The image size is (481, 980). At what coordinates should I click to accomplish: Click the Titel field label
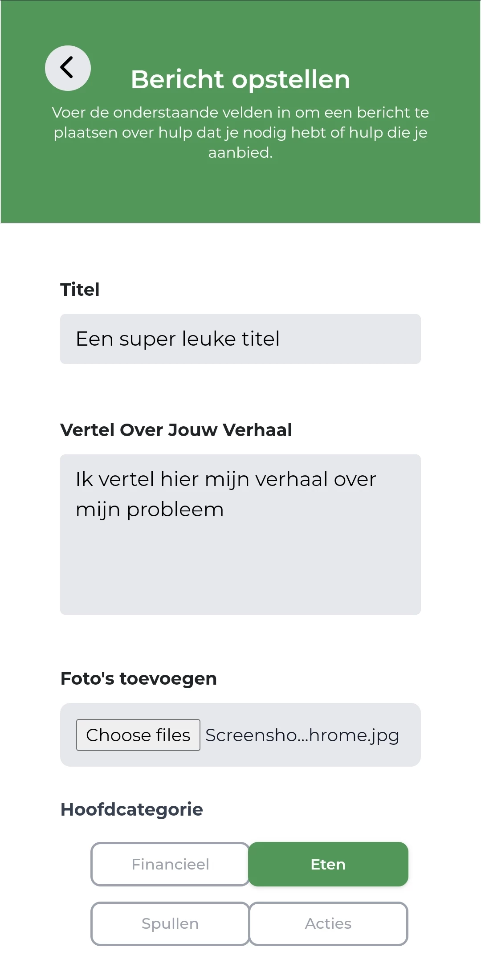80,289
